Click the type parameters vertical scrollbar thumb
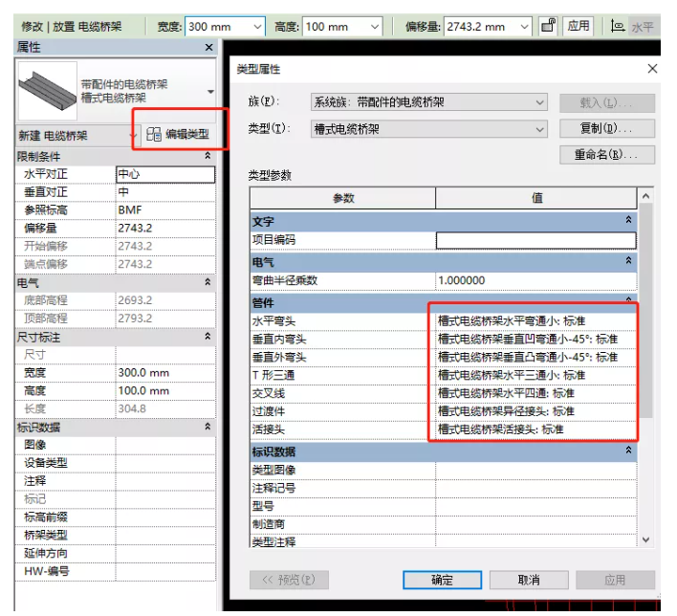 click(x=645, y=310)
